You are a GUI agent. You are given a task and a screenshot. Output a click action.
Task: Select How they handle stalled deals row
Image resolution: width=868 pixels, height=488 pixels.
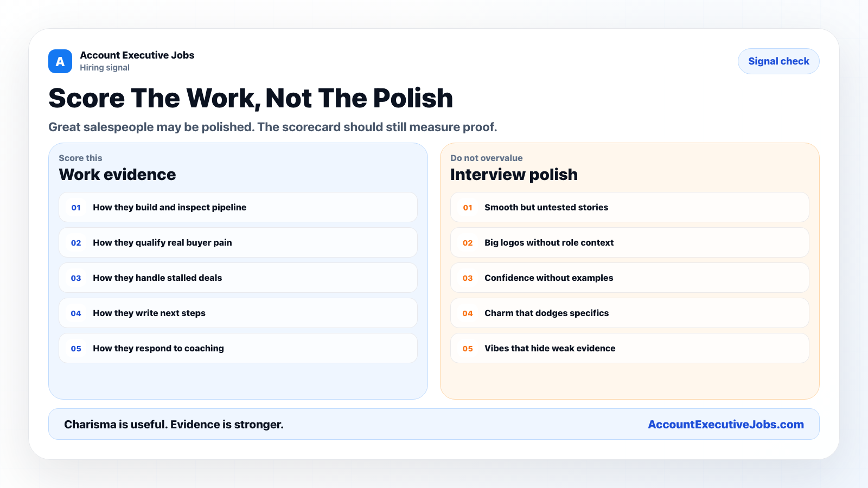click(x=238, y=278)
